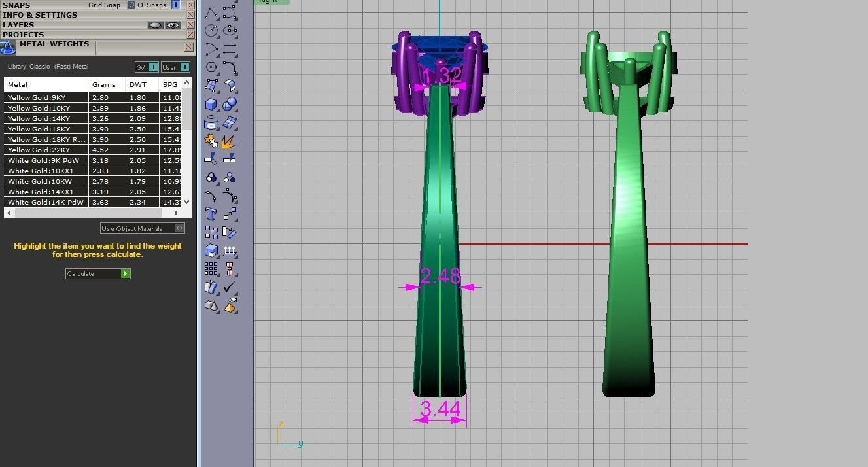Select the Curve from objects mesh tool
The image size is (868, 467).
coord(230,122)
